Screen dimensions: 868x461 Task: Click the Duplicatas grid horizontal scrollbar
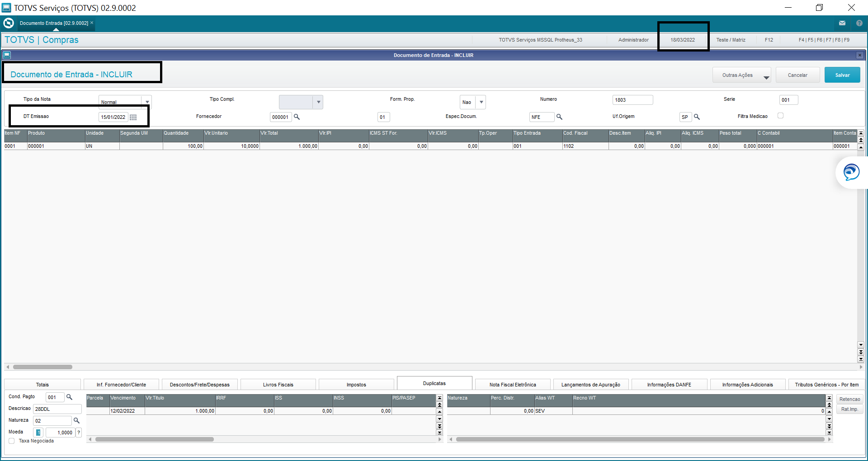(154, 439)
